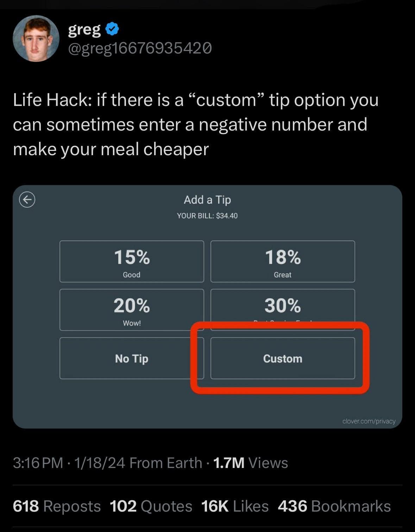Click the tweet text about the life hack
The height and width of the screenshot is (532, 415).
click(195, 125)
